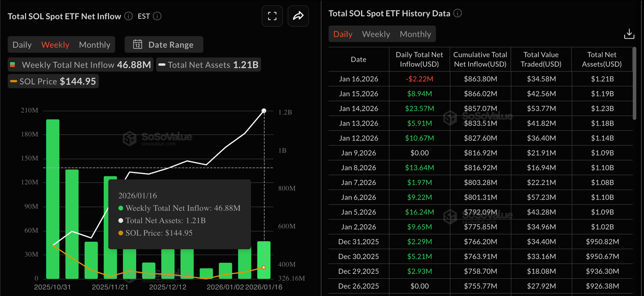Click the fullscreen expand chart icon

point(272,16)
